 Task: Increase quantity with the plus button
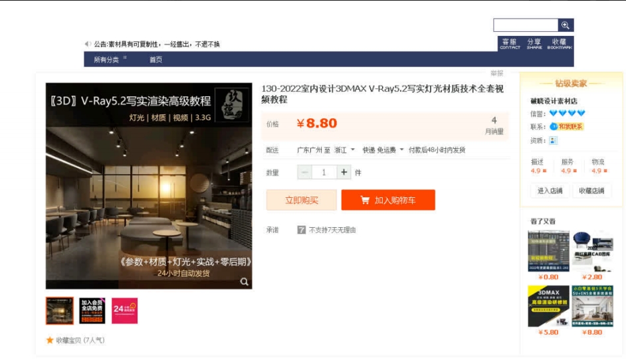point(344,173)
